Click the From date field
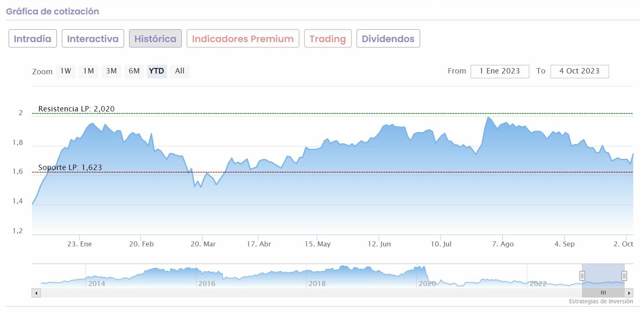 pyautogui.click(x=500, y=71)
